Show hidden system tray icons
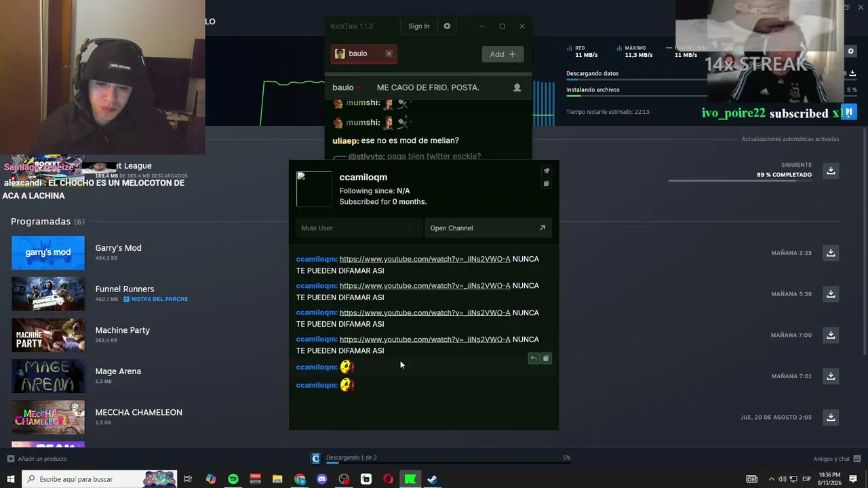The image size is (868, 488). tap(771, 479)
